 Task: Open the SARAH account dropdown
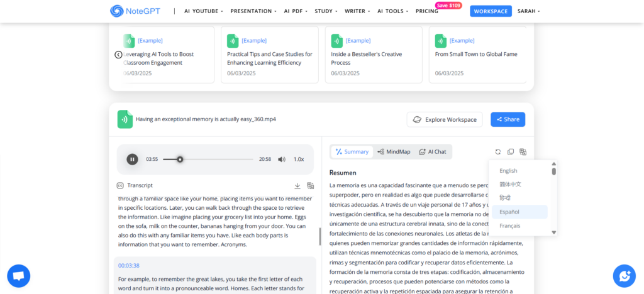[528, 11]
